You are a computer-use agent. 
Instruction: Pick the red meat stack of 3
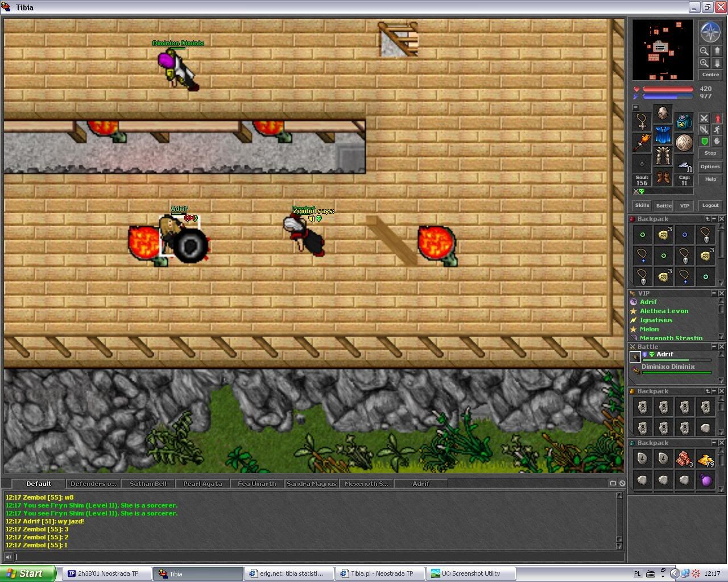(x=684, y=459)
